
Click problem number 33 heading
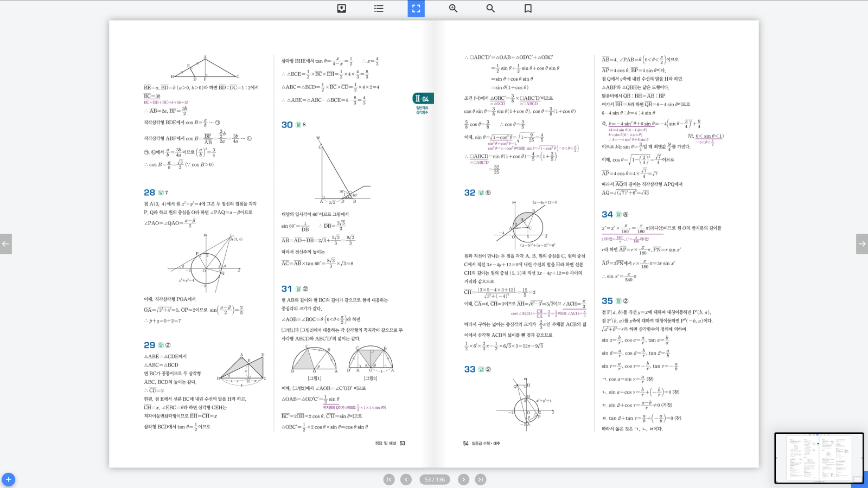[469, 369]
